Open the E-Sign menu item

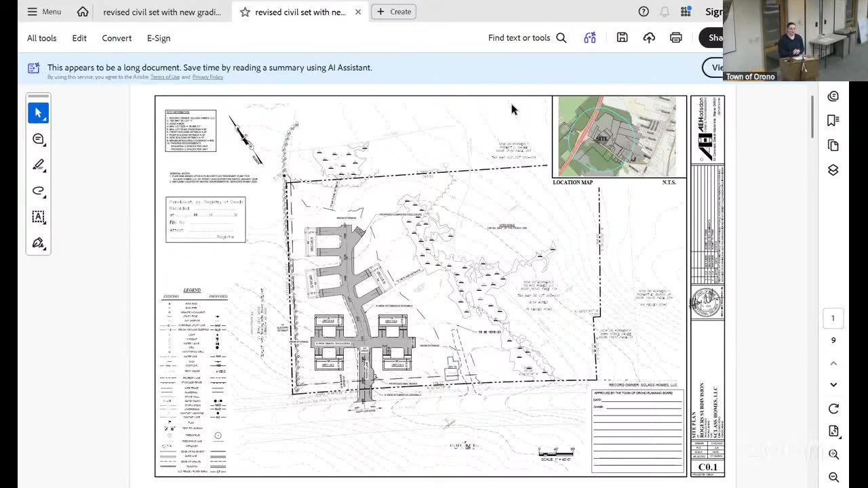(x=159, y=38)
